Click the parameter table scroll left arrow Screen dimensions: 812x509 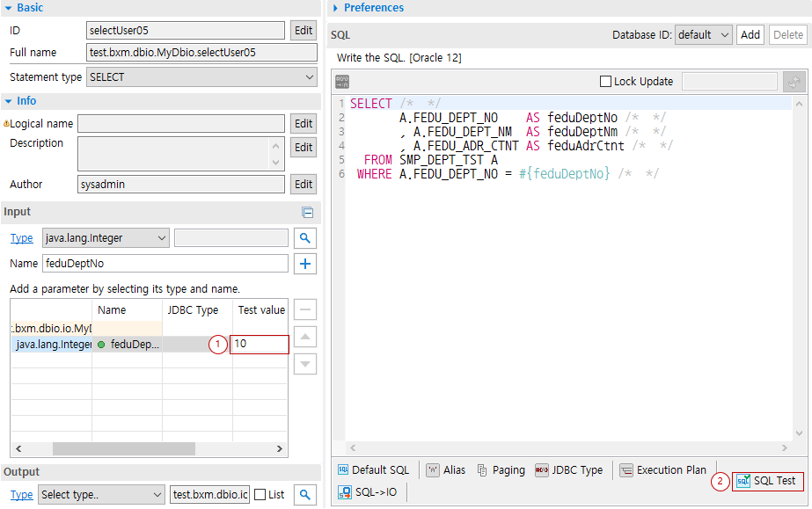[18, 449]
